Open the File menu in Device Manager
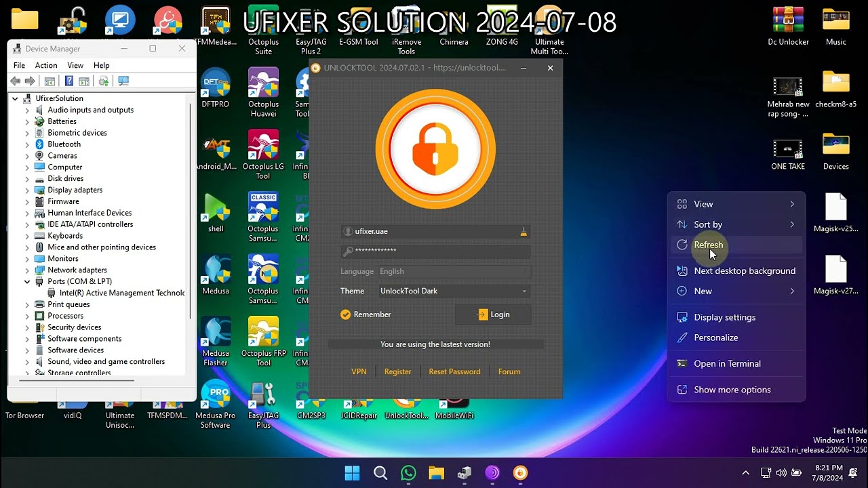The height and width of the screenshot is (488, 868). click(19, 66)
